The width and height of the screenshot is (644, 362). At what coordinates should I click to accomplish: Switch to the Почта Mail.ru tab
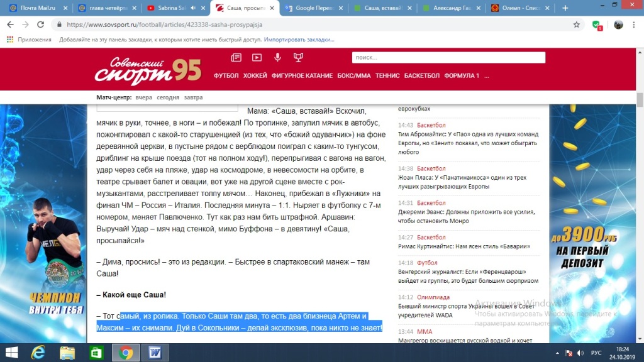point(38,8)
